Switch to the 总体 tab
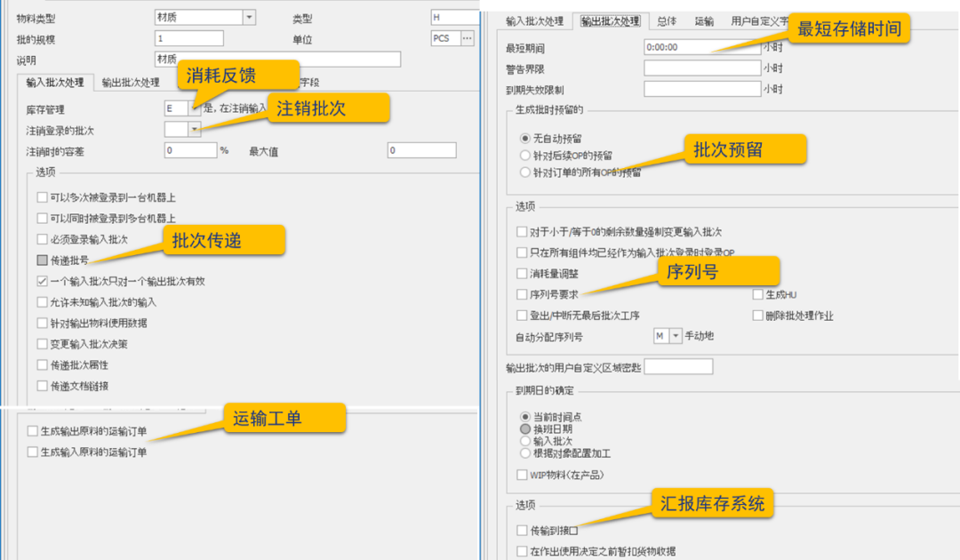Image resolution: width=960 pixels, height=560 pixels. pyautogui.click(x=667, y=21)
